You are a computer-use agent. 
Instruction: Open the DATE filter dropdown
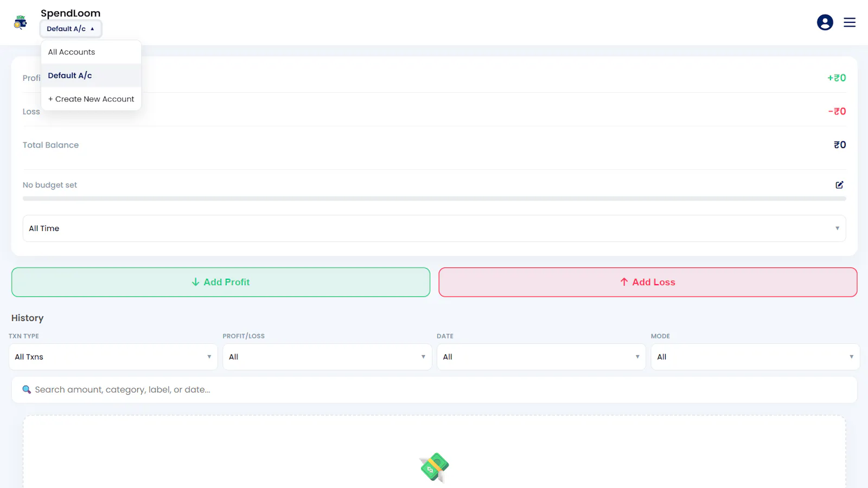541,357
